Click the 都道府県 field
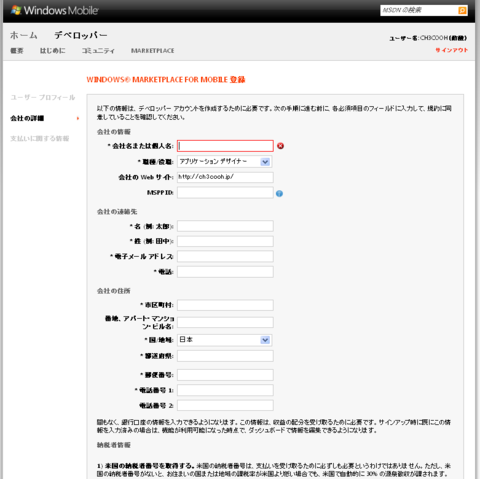The width and height of the screenshot is (480, 479). click(x=225, y=356)
